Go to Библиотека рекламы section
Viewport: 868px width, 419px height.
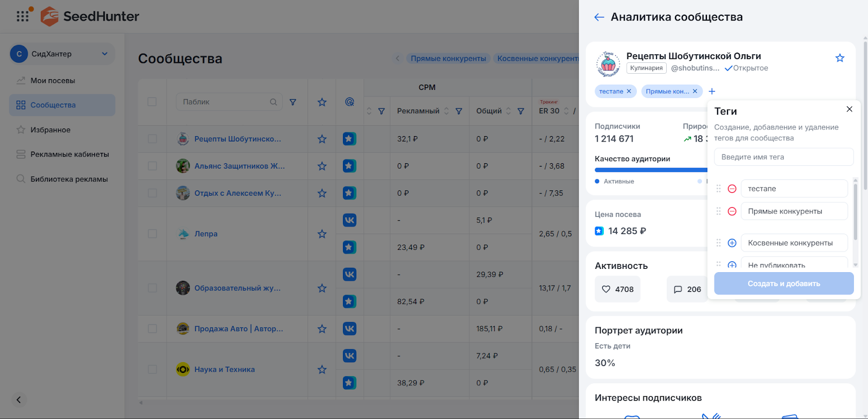pyautogui.click(x=69, y=179)
